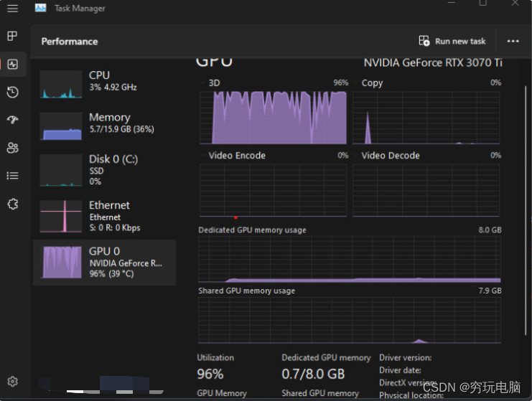Open the Details page icon
The image size is (532, 401).
pos(12,176)
